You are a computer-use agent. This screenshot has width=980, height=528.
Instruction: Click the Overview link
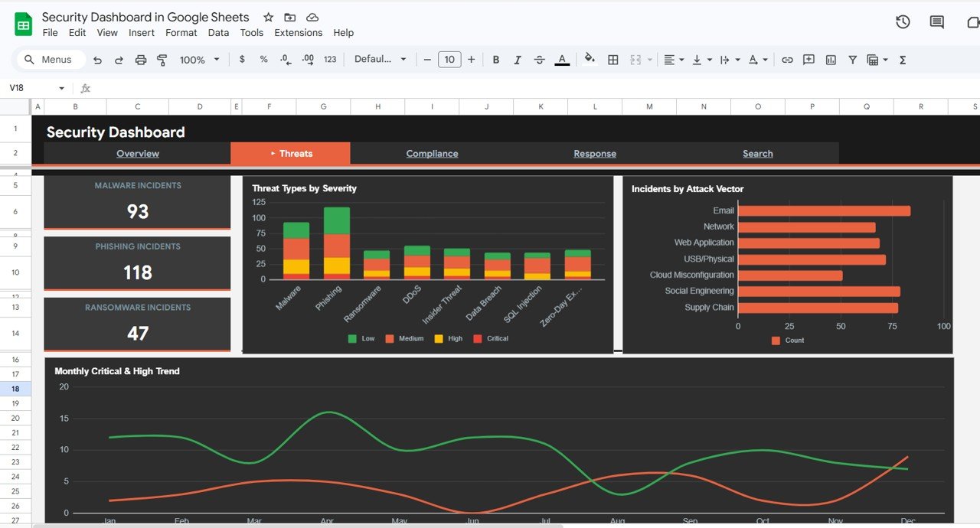(138, 154)
